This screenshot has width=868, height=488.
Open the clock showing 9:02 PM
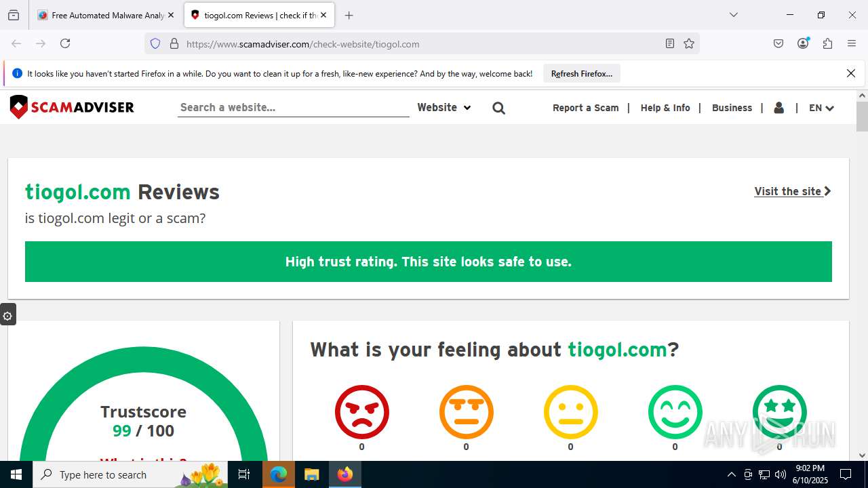(x=811, y=474)
